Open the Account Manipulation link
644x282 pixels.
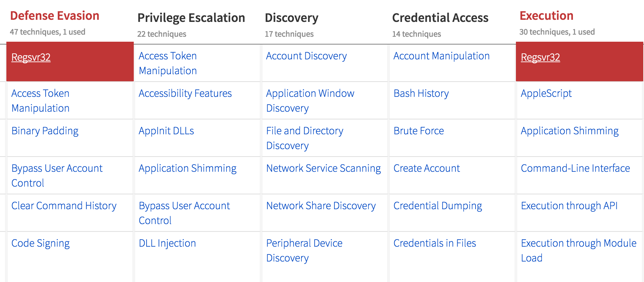pos(441,56)
